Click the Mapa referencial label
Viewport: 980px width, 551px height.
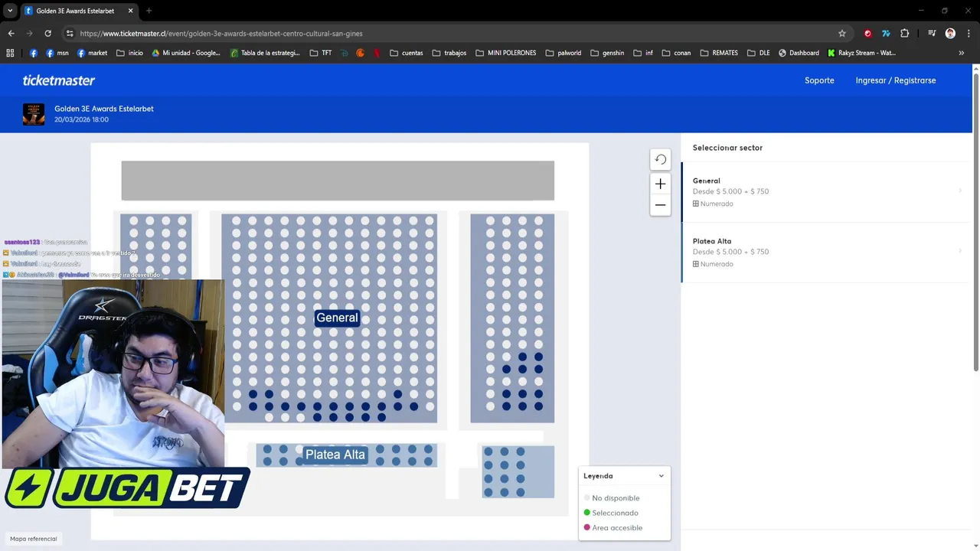[x=34, y=539]
